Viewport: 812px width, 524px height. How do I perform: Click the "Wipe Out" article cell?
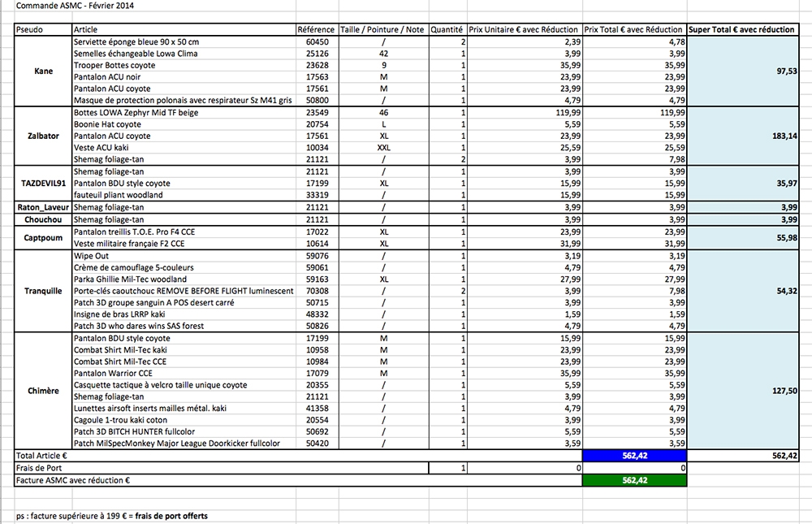coord(183,255)
